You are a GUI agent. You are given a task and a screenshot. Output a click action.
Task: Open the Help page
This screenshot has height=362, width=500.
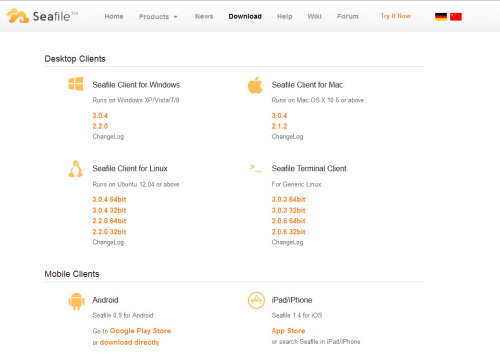click(x=285, y=16)
